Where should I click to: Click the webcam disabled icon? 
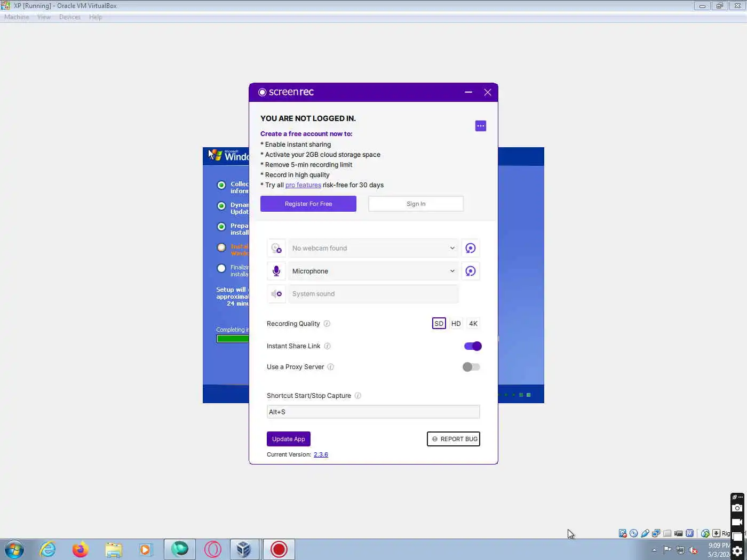click(x=276, y=248)
